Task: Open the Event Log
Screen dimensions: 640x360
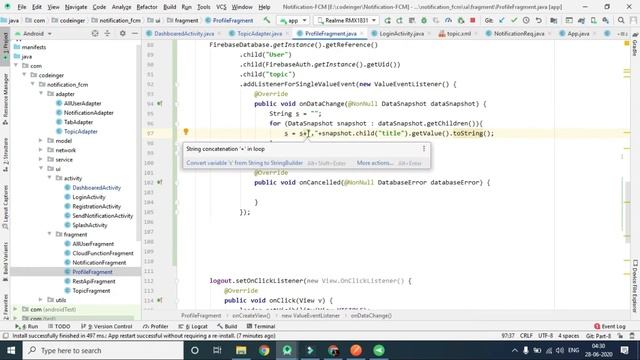Action: pos(610,326)
